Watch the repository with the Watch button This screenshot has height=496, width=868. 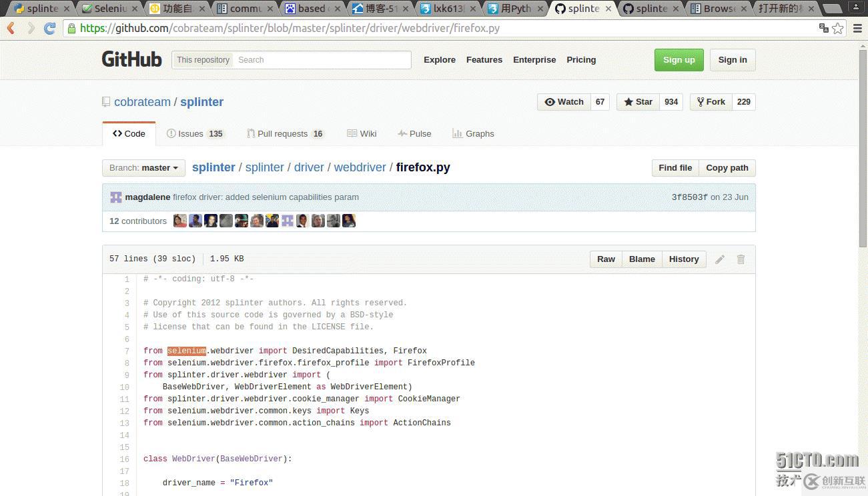tap(564, 102)
